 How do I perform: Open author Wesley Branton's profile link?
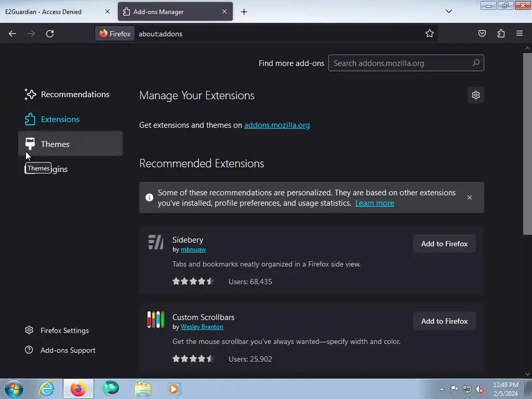[202, 327]
